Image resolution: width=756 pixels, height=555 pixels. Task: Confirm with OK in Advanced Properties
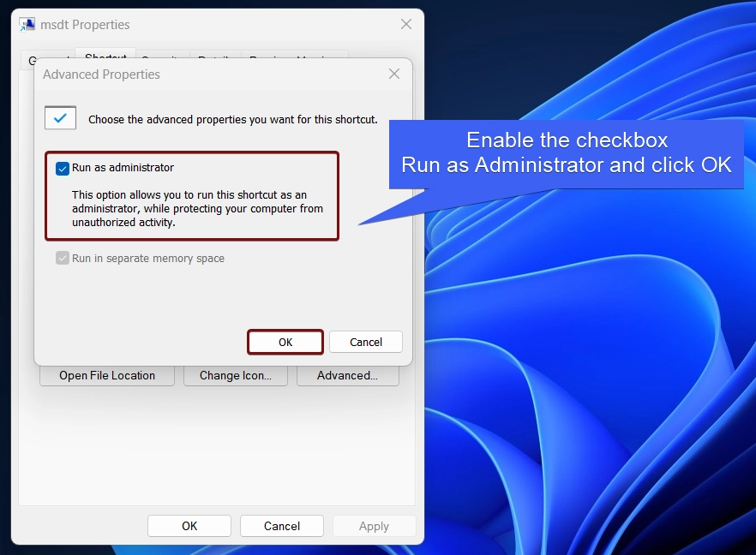tap(285, 342)
